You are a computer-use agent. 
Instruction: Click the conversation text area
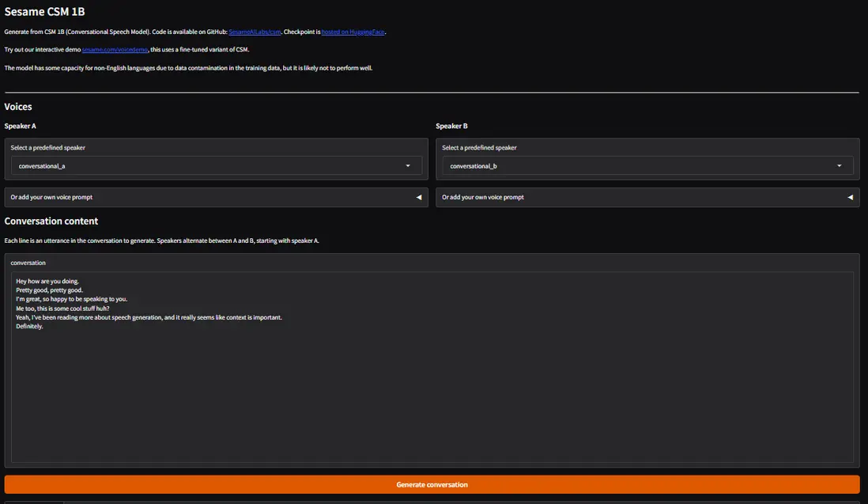pos(432,367)
